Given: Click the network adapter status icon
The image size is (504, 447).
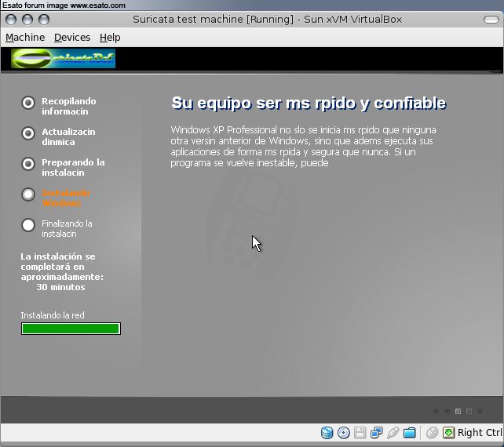Looking at the screenshot, I should pos(376,433).
